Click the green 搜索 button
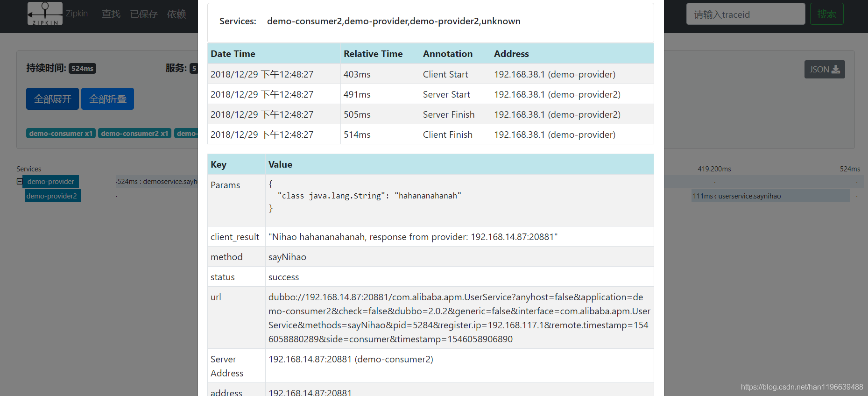868x396 pixels. coord(826,14)
